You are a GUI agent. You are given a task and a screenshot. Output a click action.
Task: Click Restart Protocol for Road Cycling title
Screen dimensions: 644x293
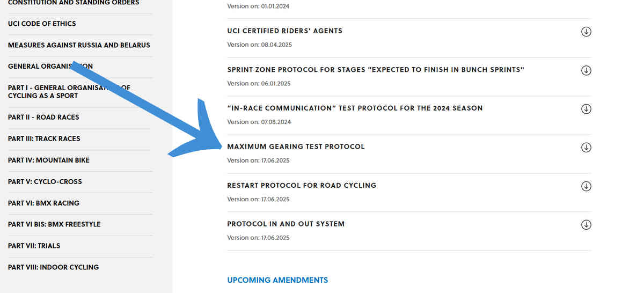coord(302,185)
